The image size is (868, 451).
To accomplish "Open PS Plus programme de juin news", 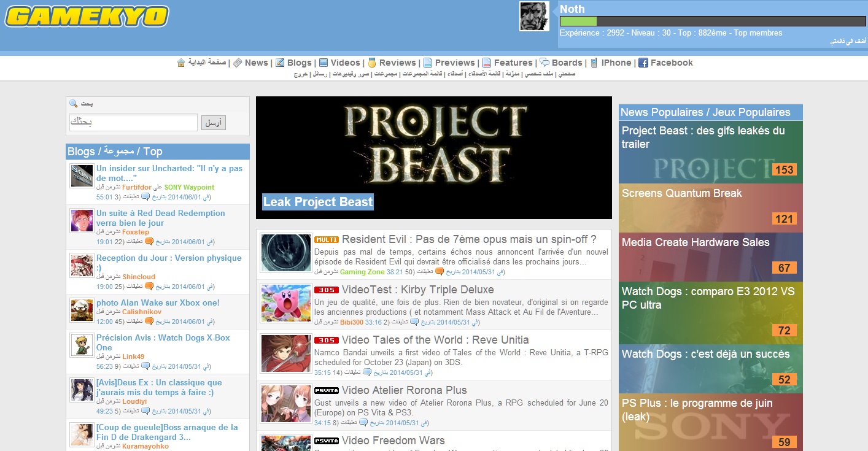I will (x=711, y=422).
